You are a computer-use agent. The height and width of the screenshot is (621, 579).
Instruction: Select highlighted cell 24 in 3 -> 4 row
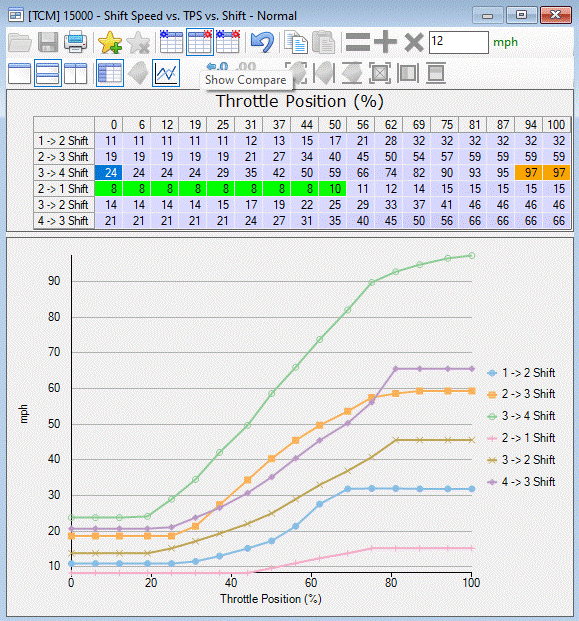pyautogui.click(x=109, y=173)
